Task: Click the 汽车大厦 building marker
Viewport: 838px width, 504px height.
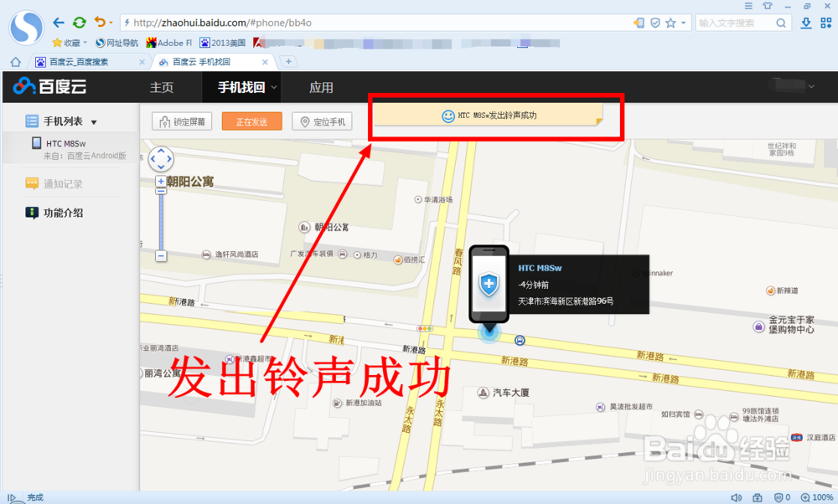Action: [483, 393]
